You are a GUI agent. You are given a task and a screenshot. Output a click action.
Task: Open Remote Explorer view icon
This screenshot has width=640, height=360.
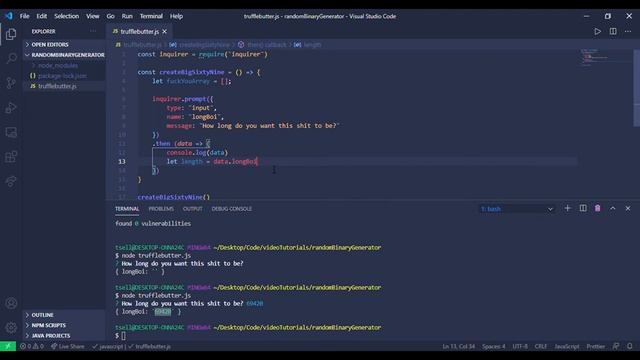pos(11,132)
